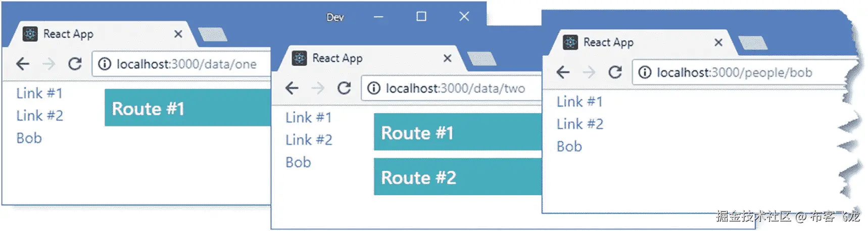
Task: Follow Link #2 in people/bob window
Action: click(x=580, y=124)
